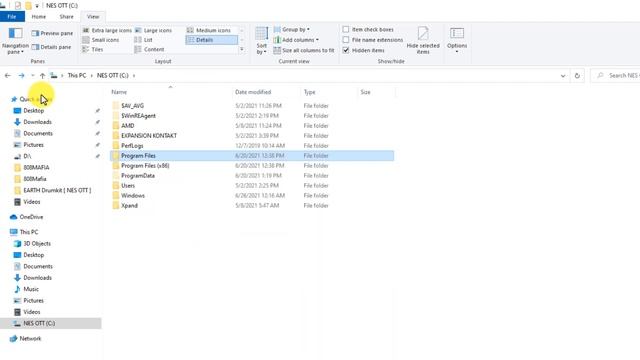Choose the Content layout
This screenshot has height=360, width=640.
(149, 49)
